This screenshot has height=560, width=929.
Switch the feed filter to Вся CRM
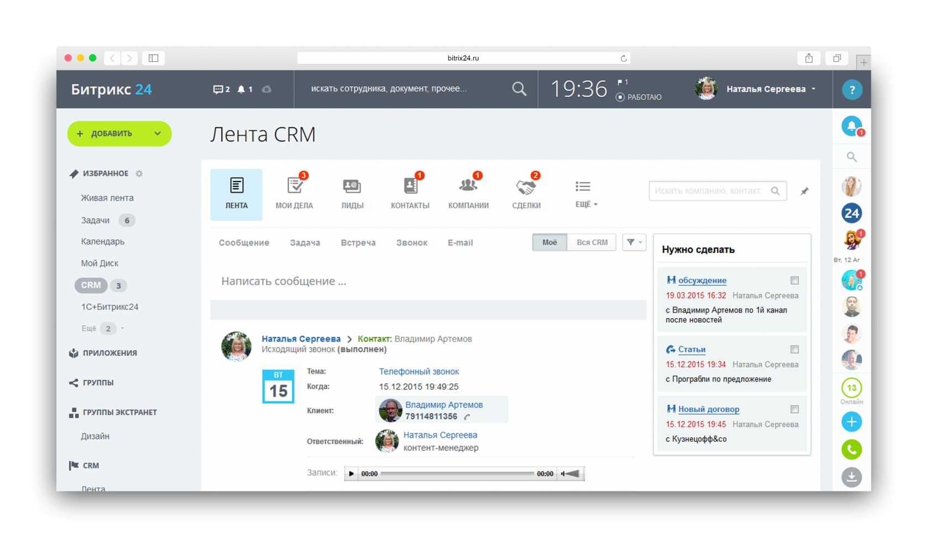tap(592, 242)
